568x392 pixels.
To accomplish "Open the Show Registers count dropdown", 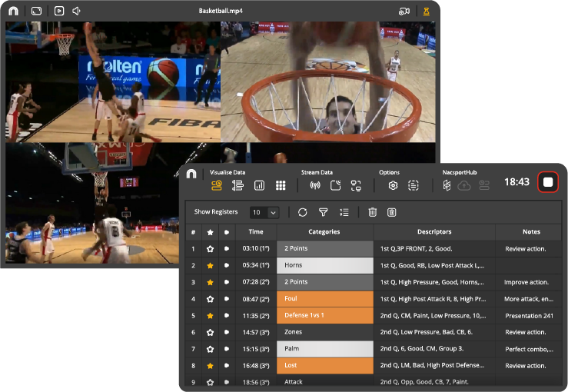I will (264, 212).
